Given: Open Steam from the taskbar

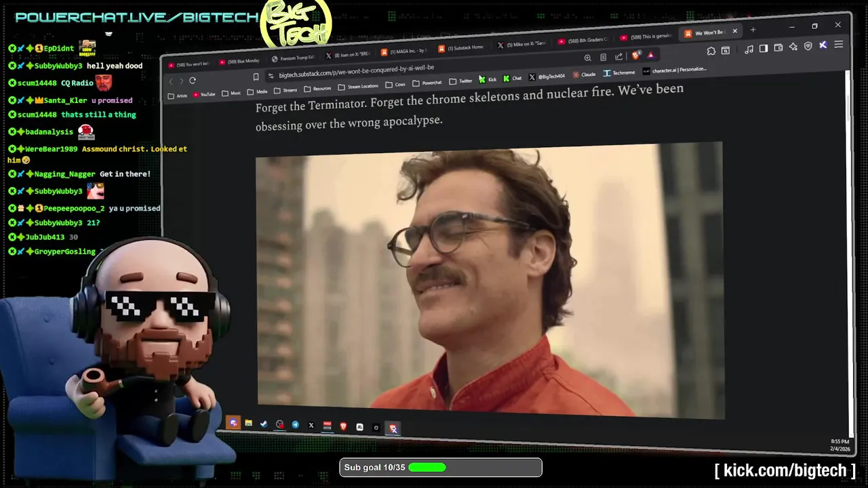Looking at the screenshot, I should tap(264, 424).
